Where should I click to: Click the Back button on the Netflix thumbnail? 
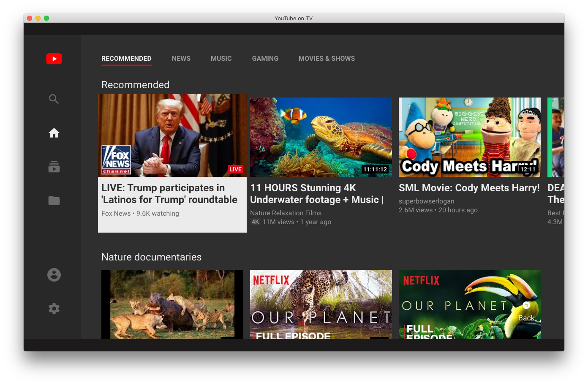(x=526, y=312)
